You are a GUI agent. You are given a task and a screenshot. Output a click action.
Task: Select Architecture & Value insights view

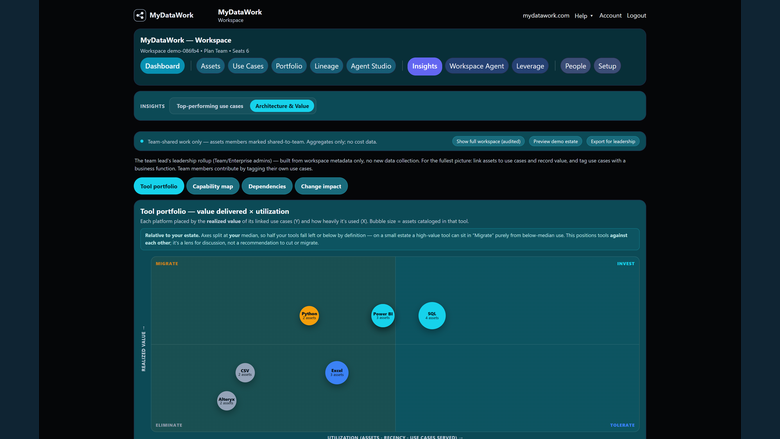point(282,106)
